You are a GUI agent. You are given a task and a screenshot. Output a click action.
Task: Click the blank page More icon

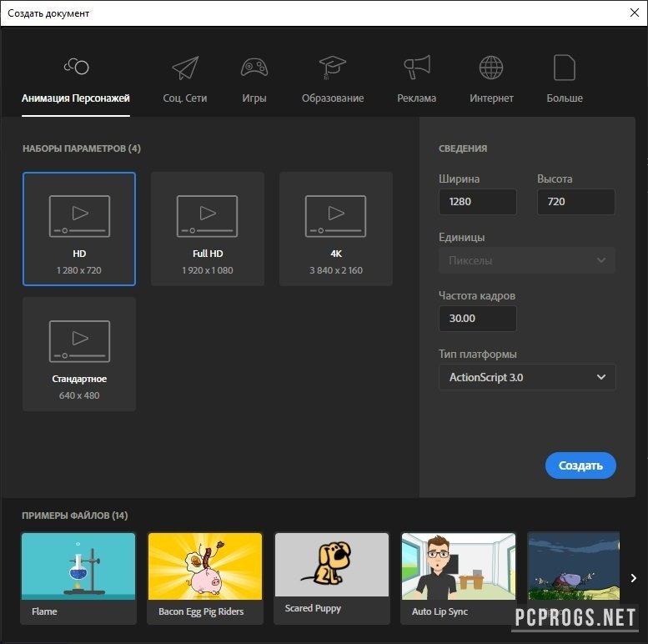pos(564,68)
